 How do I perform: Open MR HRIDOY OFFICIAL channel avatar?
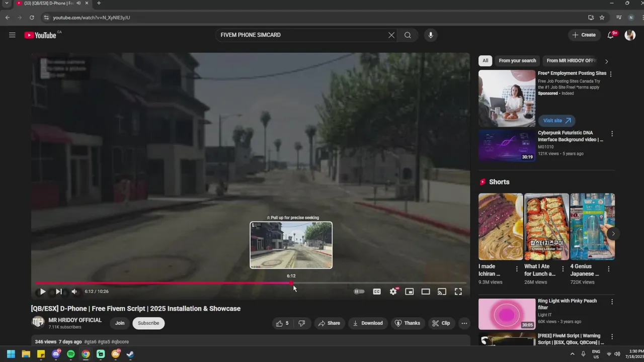pyautogui.click(x=38, y=323)
